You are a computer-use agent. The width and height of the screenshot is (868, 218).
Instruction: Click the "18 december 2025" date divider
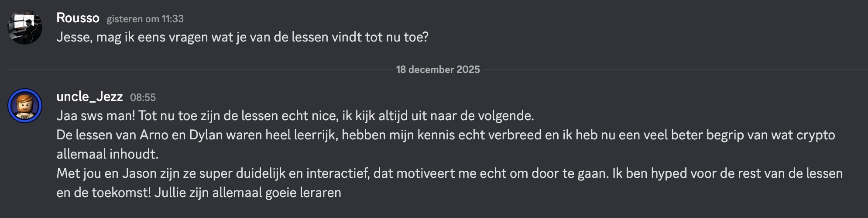[438, 69]
